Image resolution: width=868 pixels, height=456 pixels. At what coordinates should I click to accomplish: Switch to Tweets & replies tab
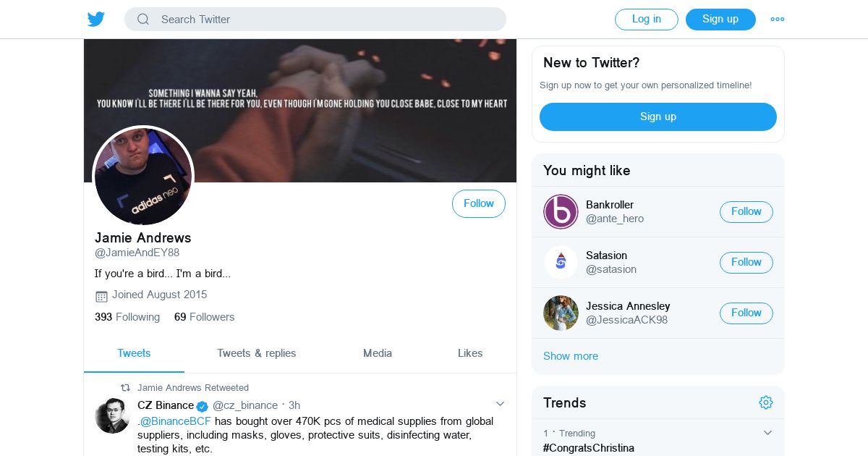pos(256,353)
